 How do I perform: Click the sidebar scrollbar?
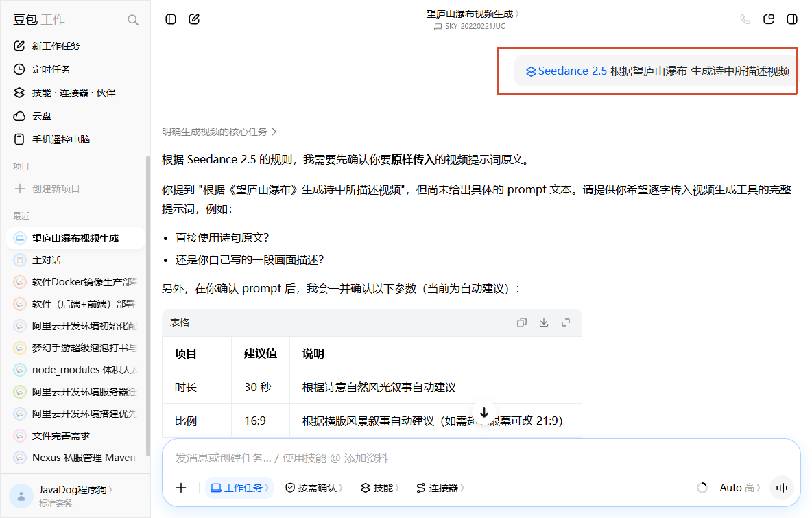pos(148,305)
